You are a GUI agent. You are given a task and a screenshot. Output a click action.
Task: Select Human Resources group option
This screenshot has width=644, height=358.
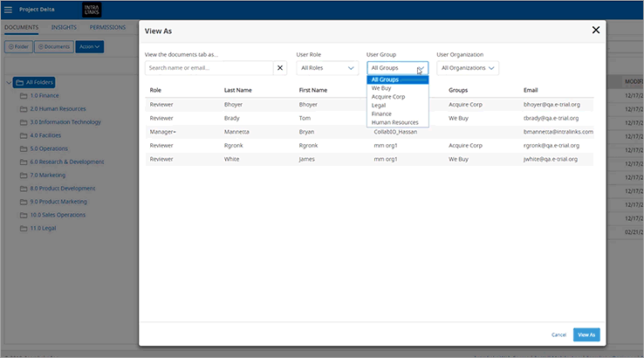(394, 122)
